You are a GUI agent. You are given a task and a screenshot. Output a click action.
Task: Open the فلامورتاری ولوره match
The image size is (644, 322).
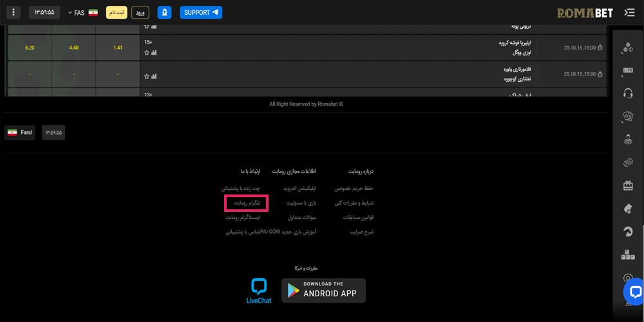(x=518, y=70)
